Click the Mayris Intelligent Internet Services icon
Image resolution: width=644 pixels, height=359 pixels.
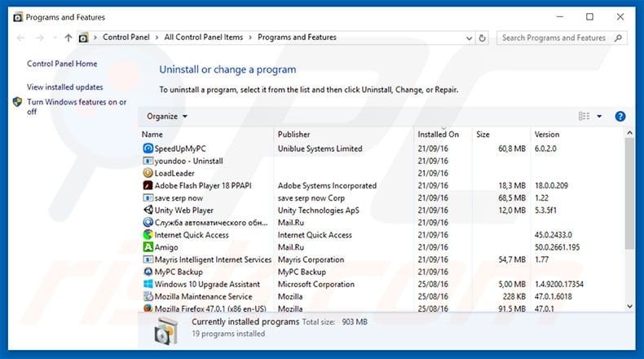coord(148,259)
